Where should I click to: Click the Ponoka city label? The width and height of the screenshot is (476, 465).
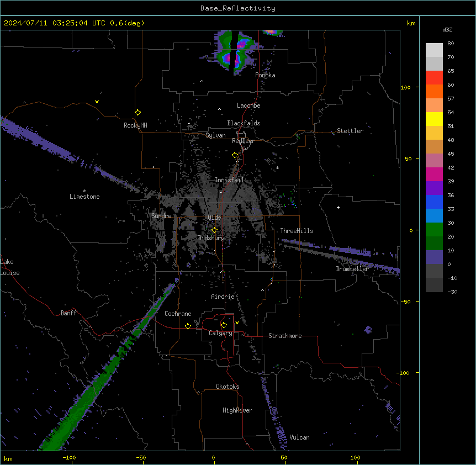click(265, 75)
